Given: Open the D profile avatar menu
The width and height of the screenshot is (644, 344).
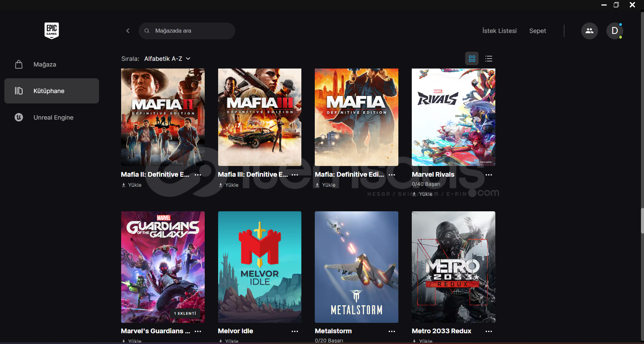Looking at the screenshot, I should coord(614,31).
